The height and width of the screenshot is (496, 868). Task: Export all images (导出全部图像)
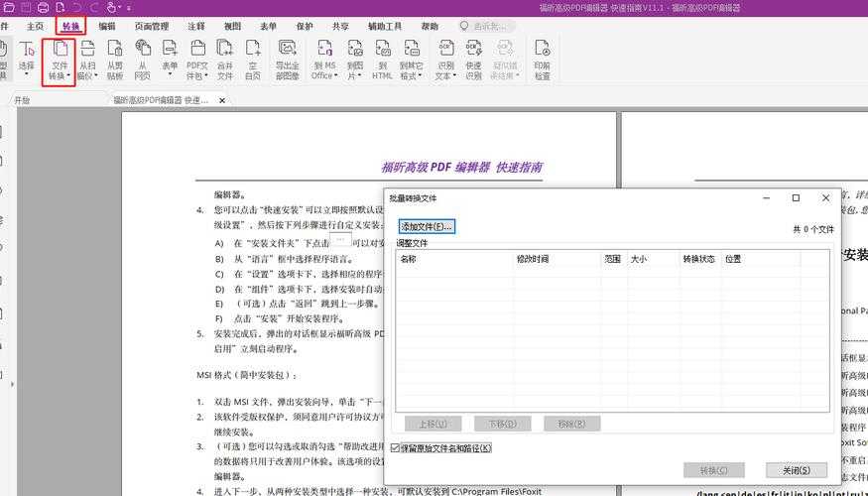tap(288, 60)
